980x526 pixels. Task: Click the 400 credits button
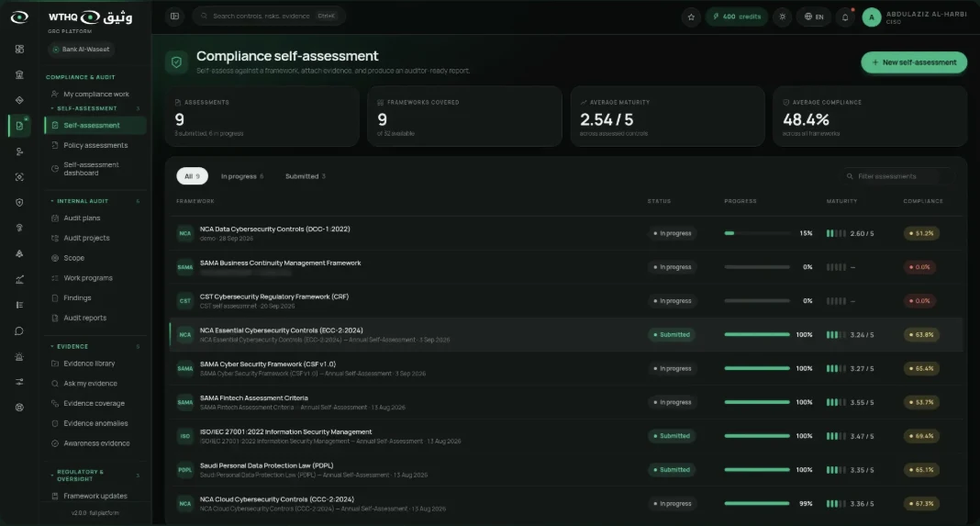pyautogui.click(x=736, y=17)
